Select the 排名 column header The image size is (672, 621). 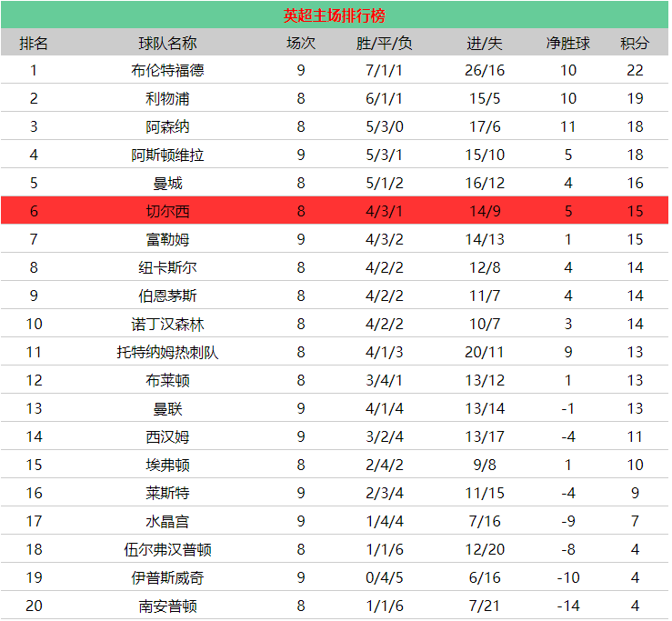34,43
